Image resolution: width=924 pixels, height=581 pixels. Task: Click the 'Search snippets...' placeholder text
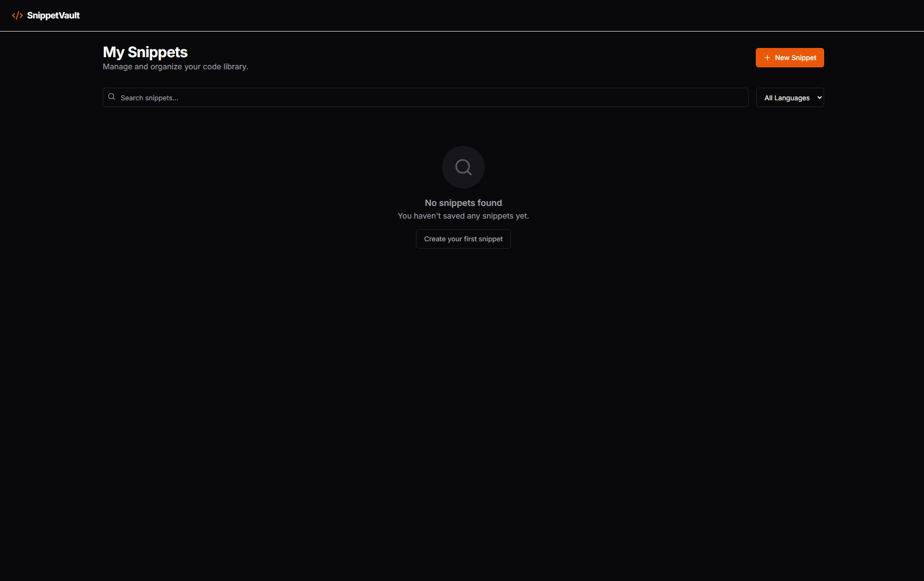(x=149, y=98)
